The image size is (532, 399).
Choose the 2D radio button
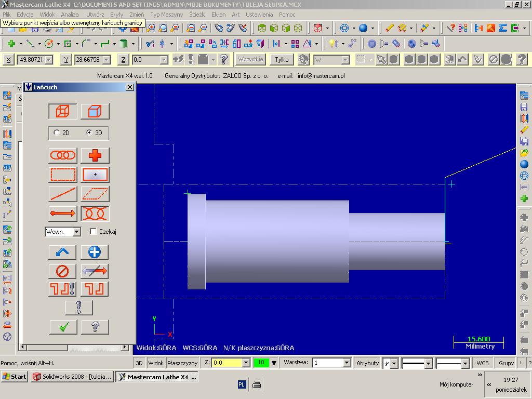57,132
